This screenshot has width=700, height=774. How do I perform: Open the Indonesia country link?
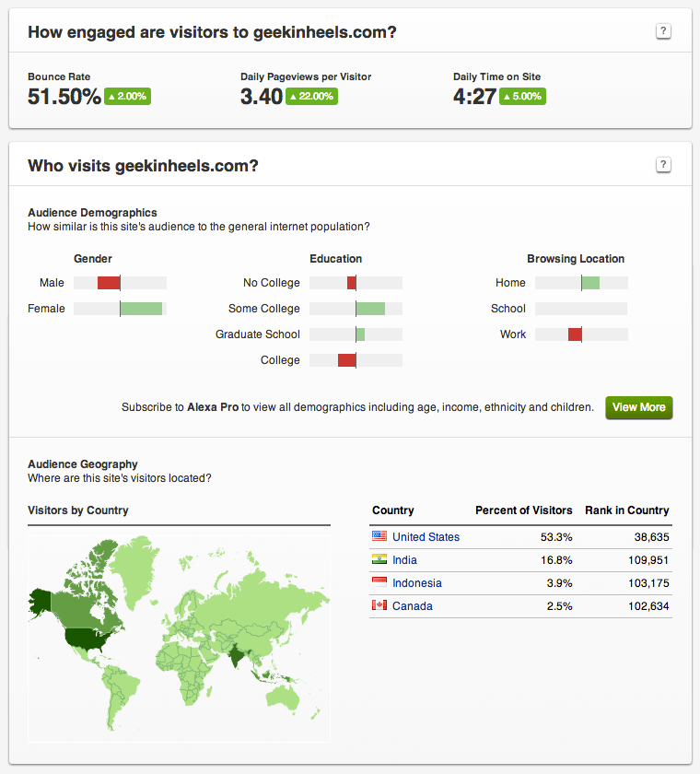417,583
